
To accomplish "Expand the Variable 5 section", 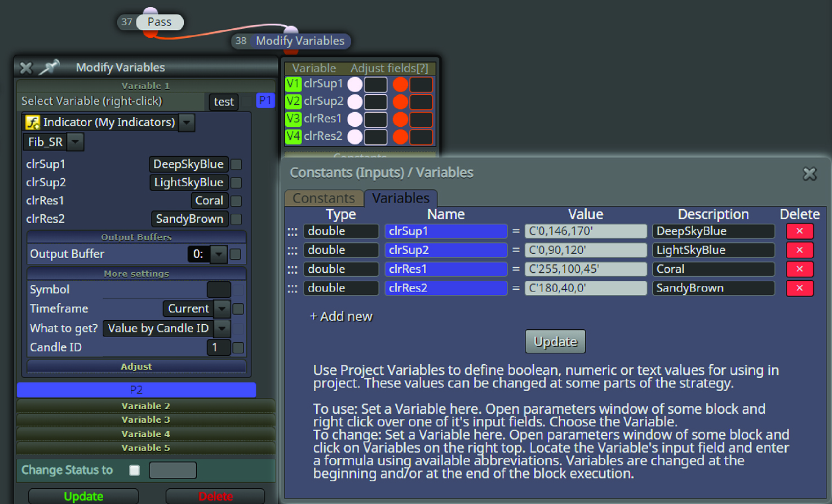I will (146, 448).
